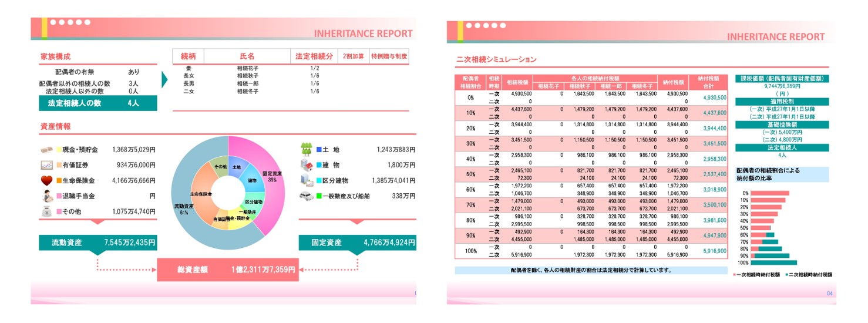Click the house icon beside 建物
The width and height of the screenshot is (868, 323).
(307, 165)
